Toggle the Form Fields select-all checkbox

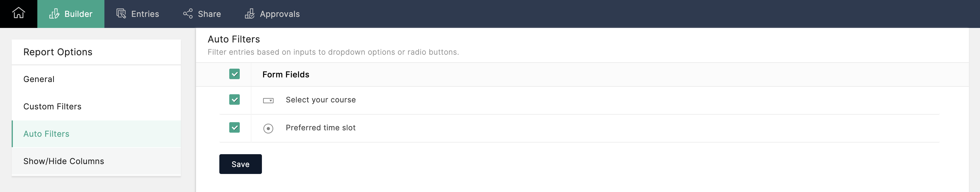tap(234, 74)
